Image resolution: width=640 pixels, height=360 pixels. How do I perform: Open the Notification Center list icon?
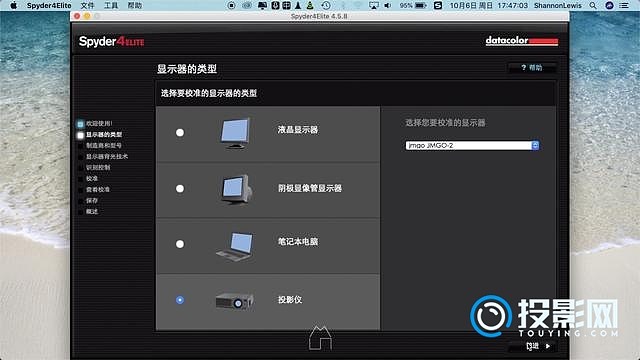[624, 5]
